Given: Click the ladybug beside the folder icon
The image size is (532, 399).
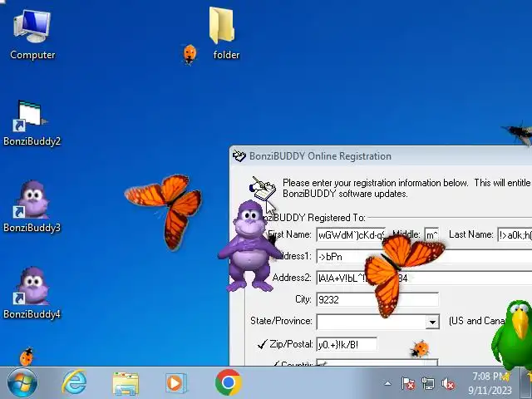Looking at the screenshot, I should 190,54.
